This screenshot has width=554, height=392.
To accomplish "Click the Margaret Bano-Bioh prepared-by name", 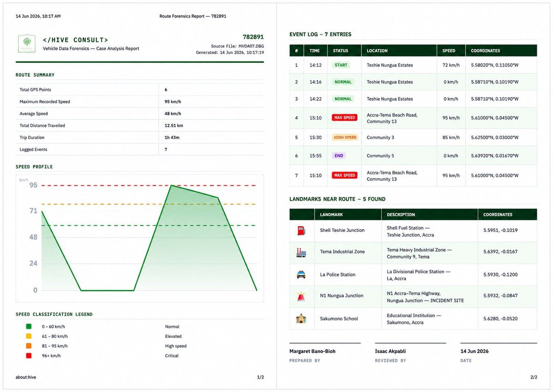I will click(313, 351).
